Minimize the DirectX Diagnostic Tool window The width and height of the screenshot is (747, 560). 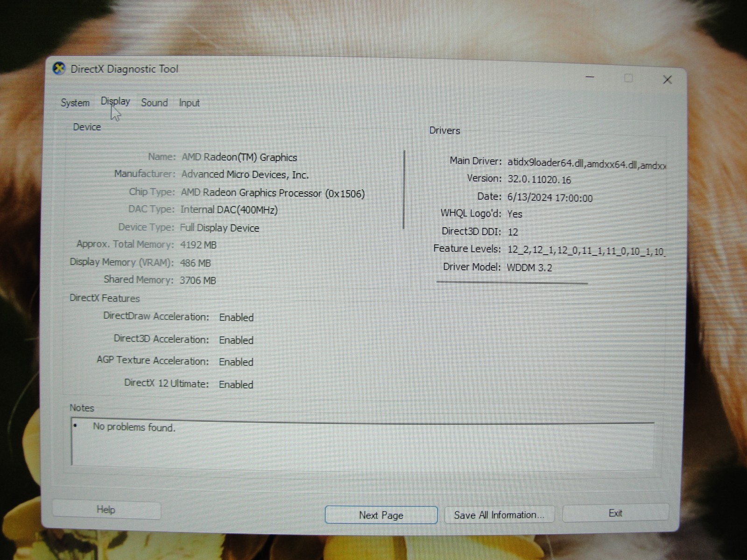[590, 77]
